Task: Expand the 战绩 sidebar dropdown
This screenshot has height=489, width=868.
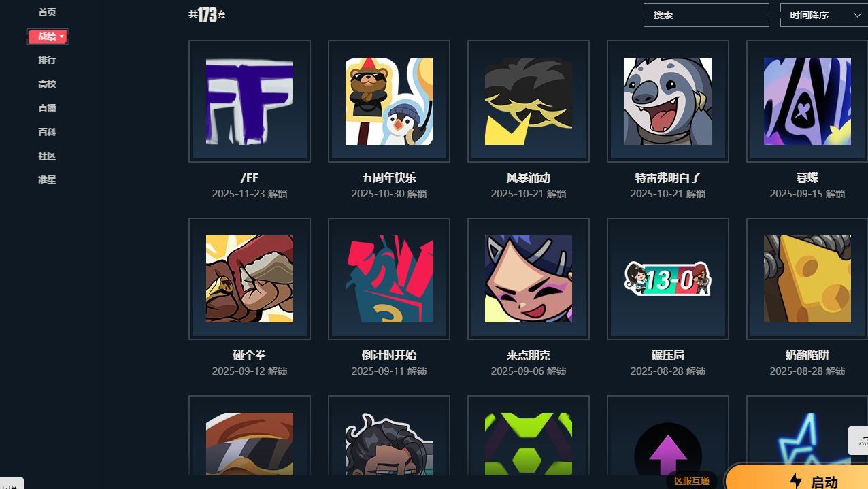Action: (x=48, y=36)
